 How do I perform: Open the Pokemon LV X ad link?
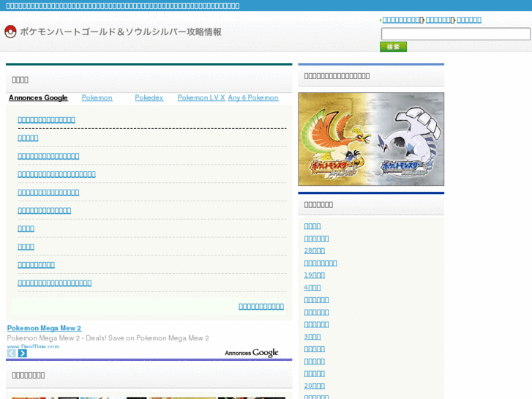tap(201, 98)
